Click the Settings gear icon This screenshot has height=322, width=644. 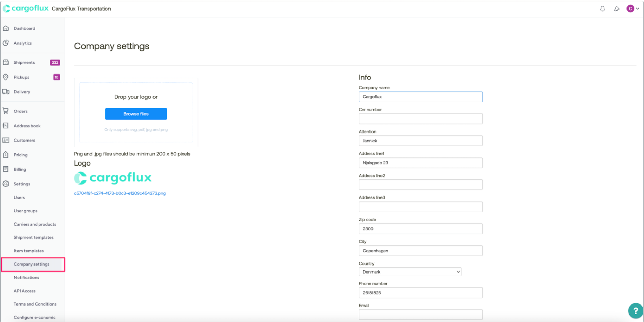click(x=6, y=184)
